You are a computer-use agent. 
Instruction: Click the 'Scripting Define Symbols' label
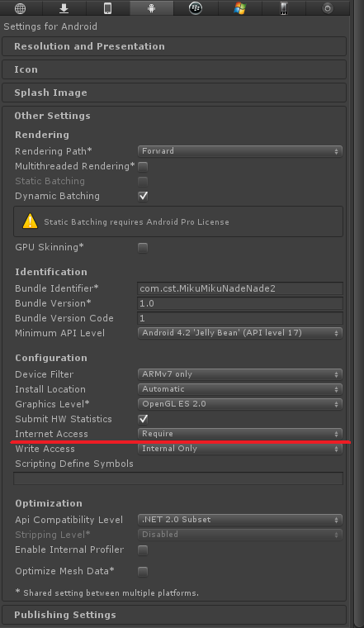click(74, 464)
